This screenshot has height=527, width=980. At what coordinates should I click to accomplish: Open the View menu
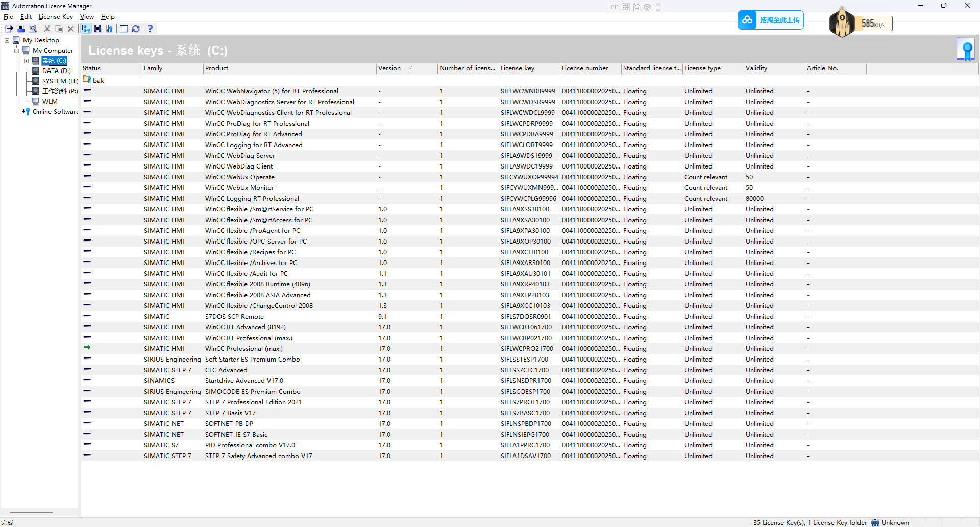pyautogui.click(x=87, y=17)
